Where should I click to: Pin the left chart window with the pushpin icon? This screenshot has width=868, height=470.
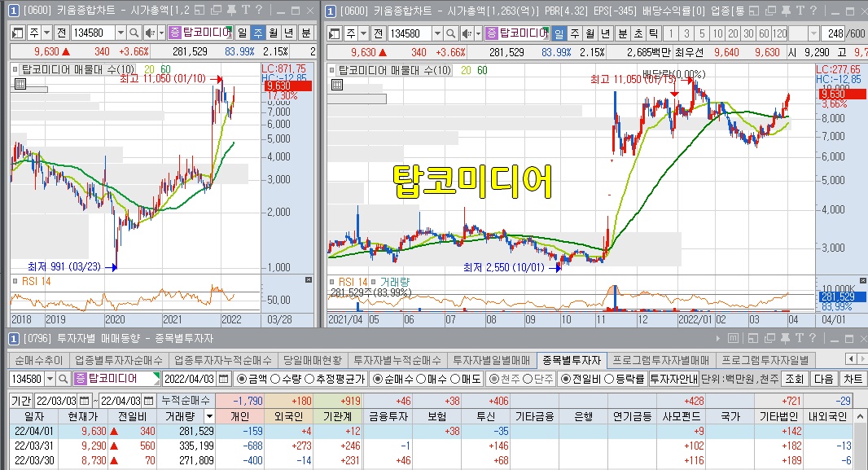click(231, 10)
